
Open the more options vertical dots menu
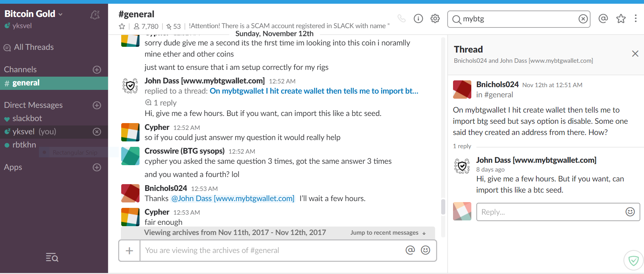[636, 18]
